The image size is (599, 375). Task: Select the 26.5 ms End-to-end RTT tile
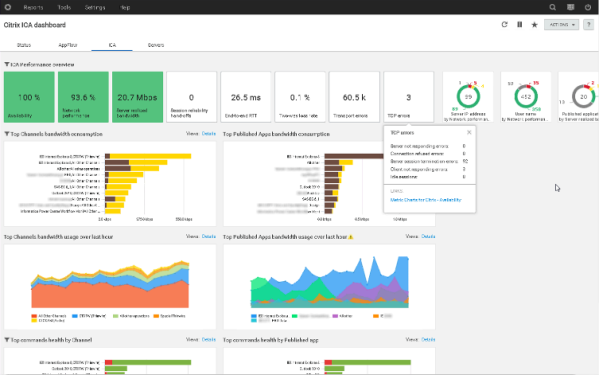[x=246, y=97]
